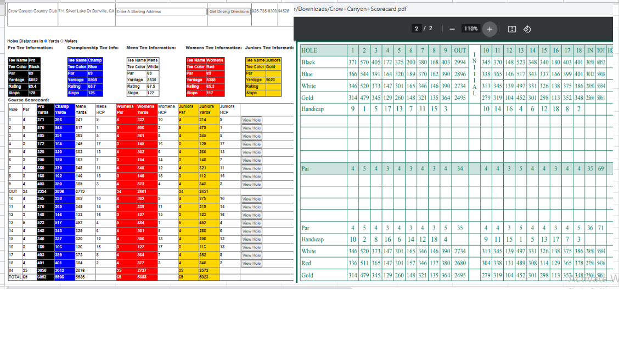Select the Meters radio button
This screenshot has width=619, height=364.
61,41
